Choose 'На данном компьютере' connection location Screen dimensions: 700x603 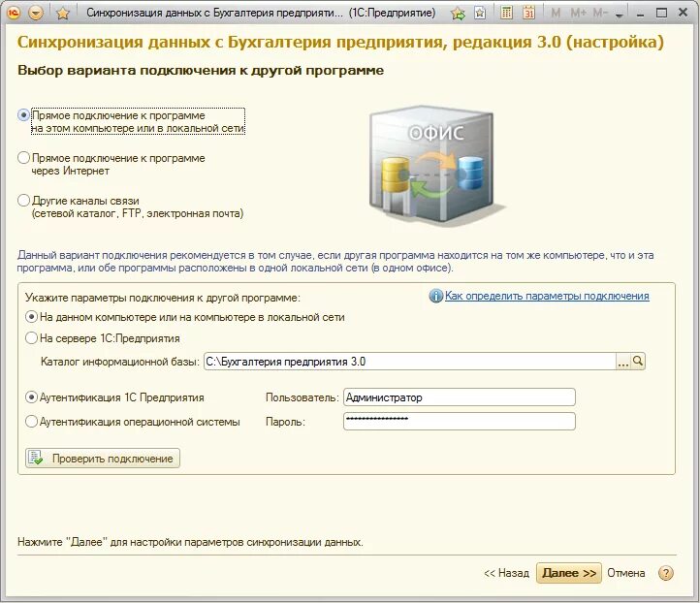(x=185, y=317)
